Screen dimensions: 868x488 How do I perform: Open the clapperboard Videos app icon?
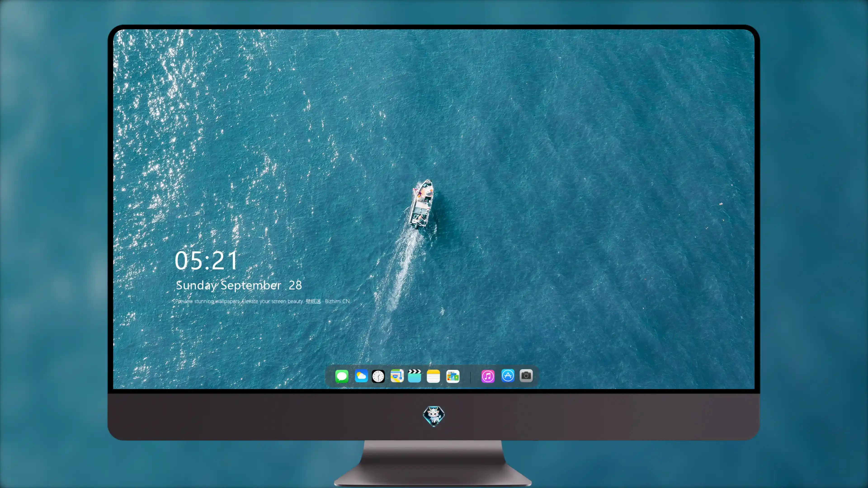tap(415, 376)
